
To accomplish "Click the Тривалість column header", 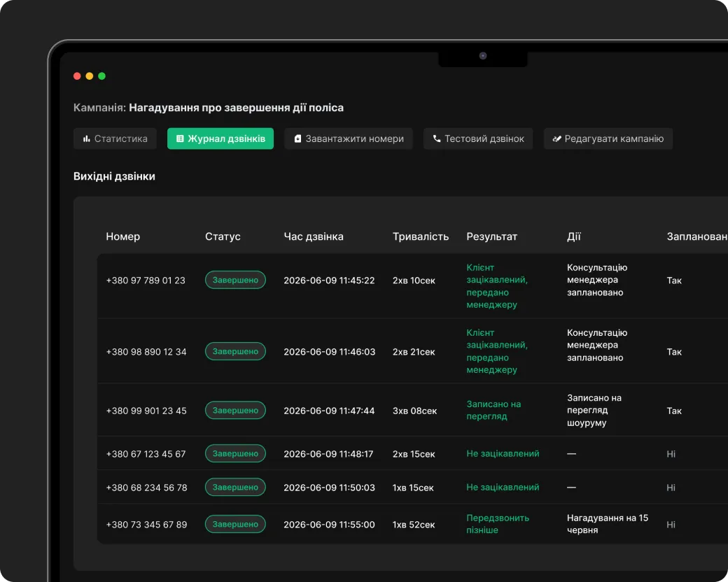I will 421,236.
